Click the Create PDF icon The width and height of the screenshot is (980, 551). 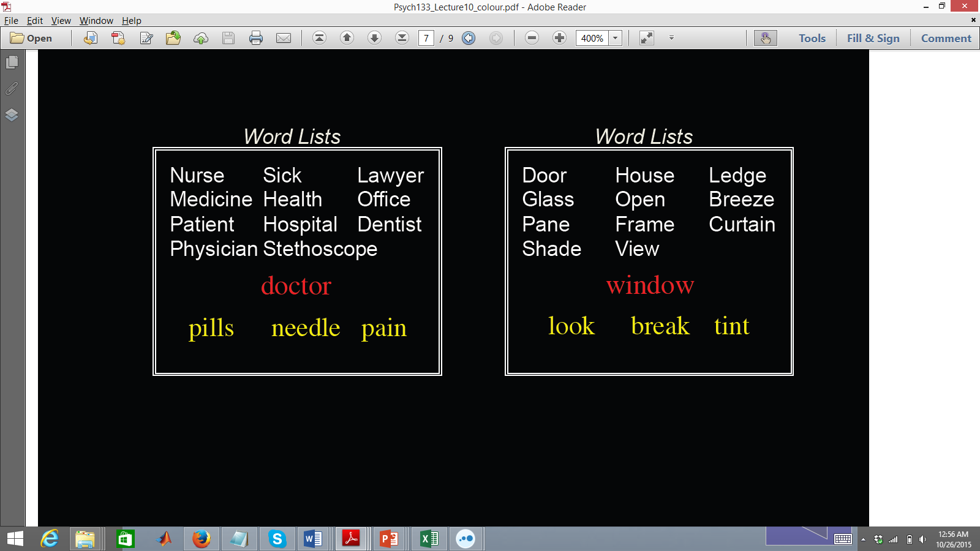tap(118, 38)
